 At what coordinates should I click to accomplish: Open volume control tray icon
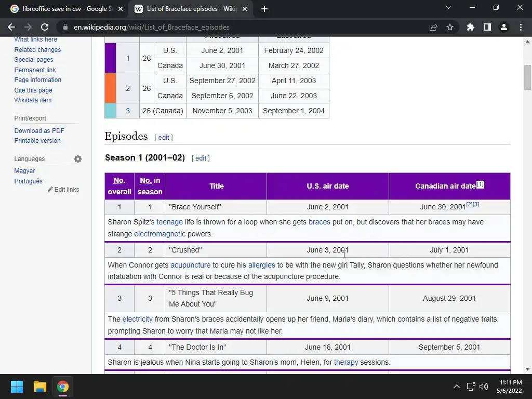click(x=484, y=387)
